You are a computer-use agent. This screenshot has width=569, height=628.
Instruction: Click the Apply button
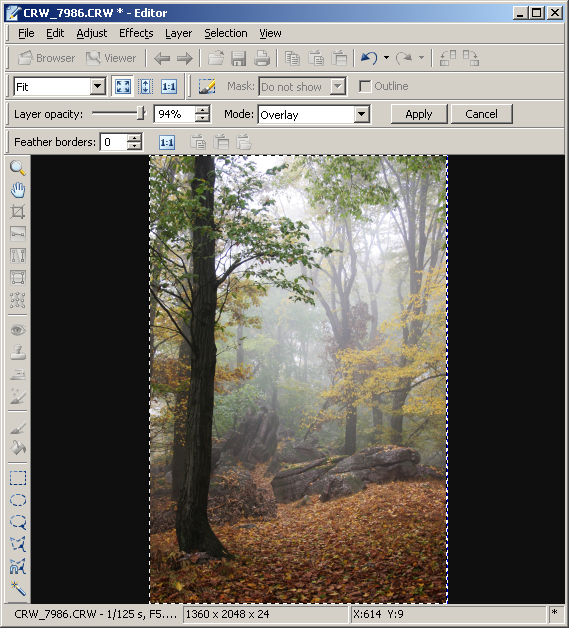(x=419, y=114)
